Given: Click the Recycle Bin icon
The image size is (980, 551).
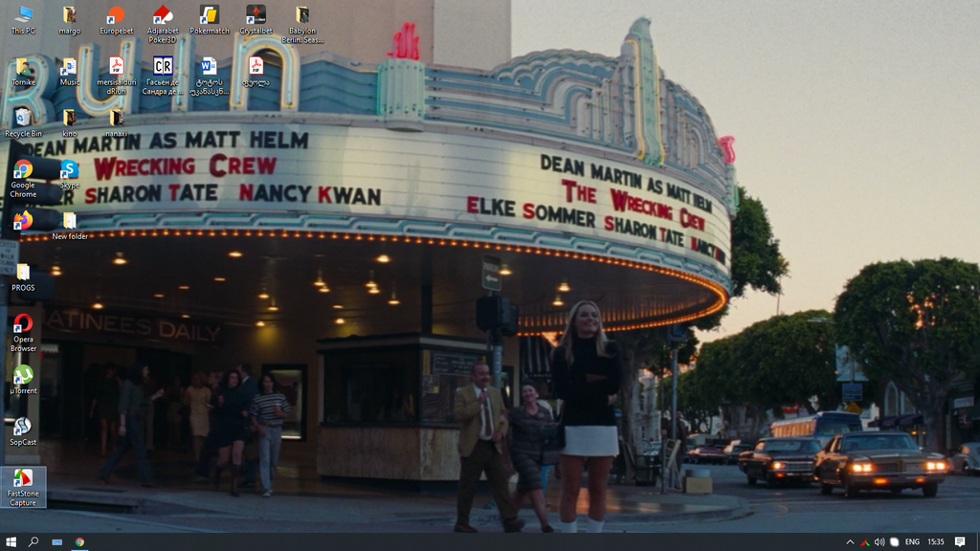Looking at the screenshot, I should coord(23,122).
